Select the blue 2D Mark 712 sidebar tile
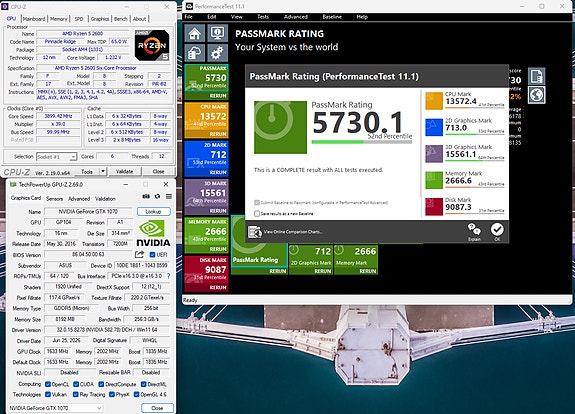The width and height of the screenshot is (575, 414). [x=206, y=159]
